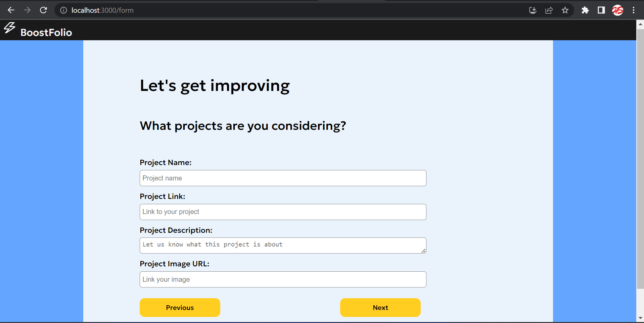Select the BoostFolio text in the navbar
Screen dimensions: 644x323
[x=46, y=32]
